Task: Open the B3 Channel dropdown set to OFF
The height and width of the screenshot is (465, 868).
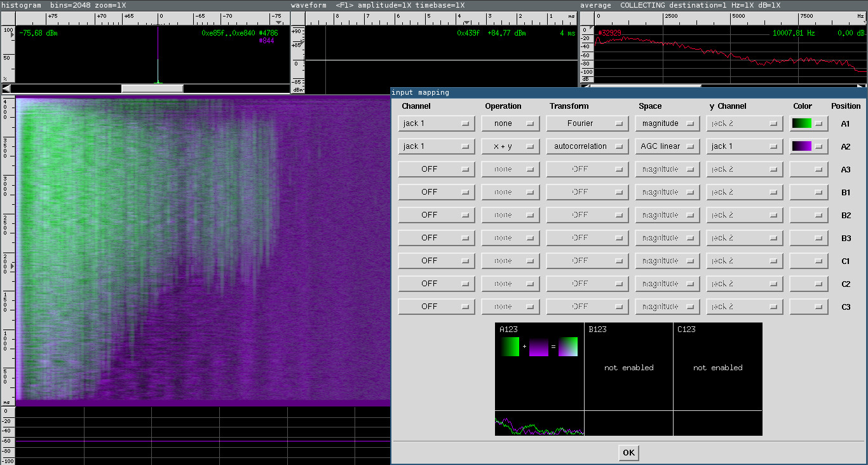Action: (x=437, y=238)
